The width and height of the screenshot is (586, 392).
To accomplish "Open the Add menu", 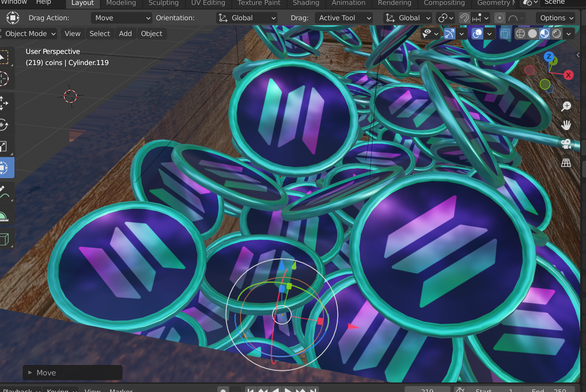I will (125, 34).
